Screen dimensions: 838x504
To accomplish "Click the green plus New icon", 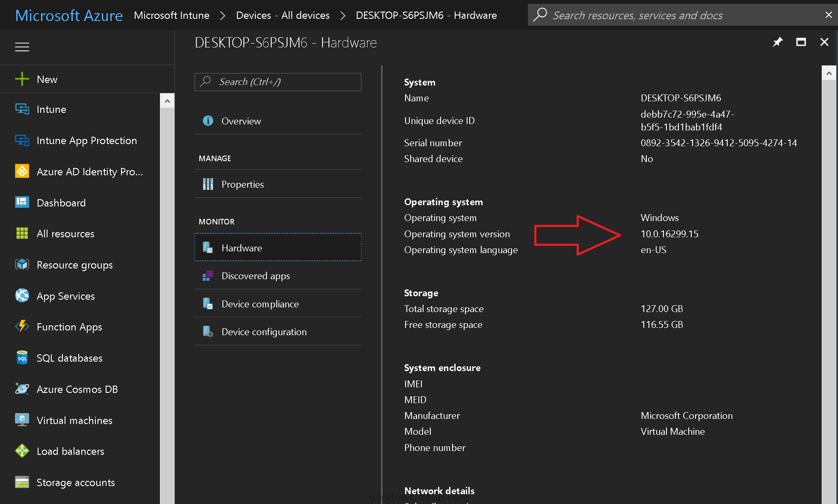I will pos(22,79).
